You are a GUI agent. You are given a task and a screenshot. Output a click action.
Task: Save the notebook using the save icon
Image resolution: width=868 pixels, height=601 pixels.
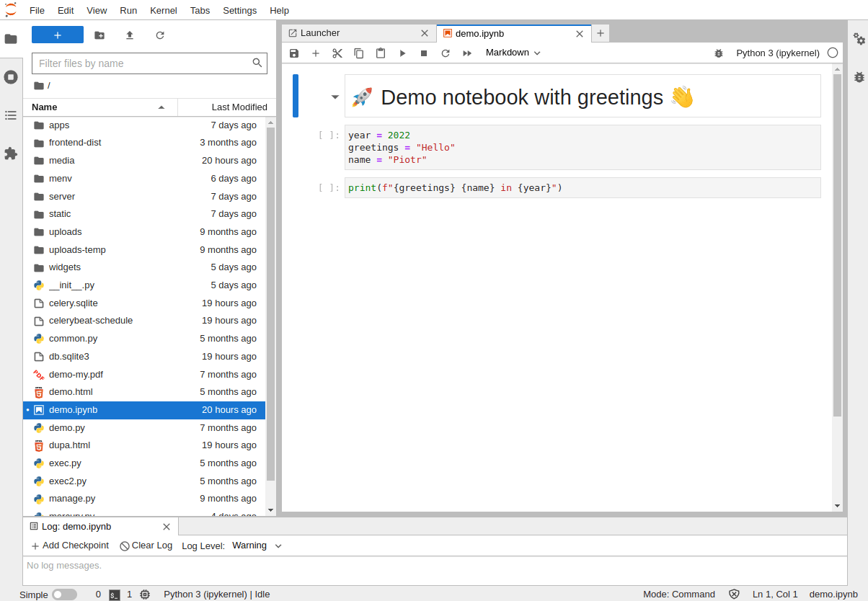point(294,53)
